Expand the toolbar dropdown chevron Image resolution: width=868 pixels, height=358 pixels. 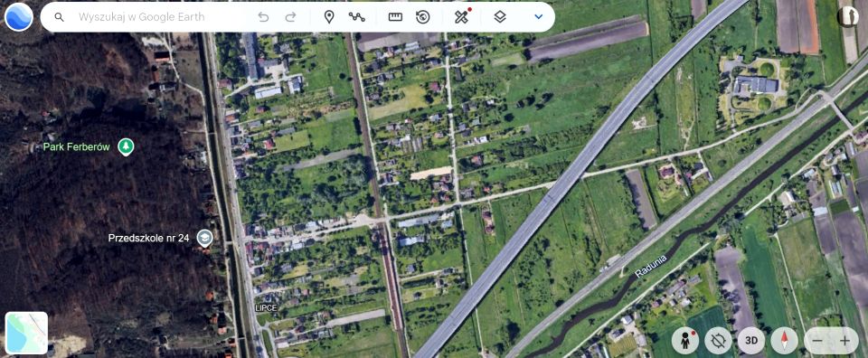coord(538,17)
